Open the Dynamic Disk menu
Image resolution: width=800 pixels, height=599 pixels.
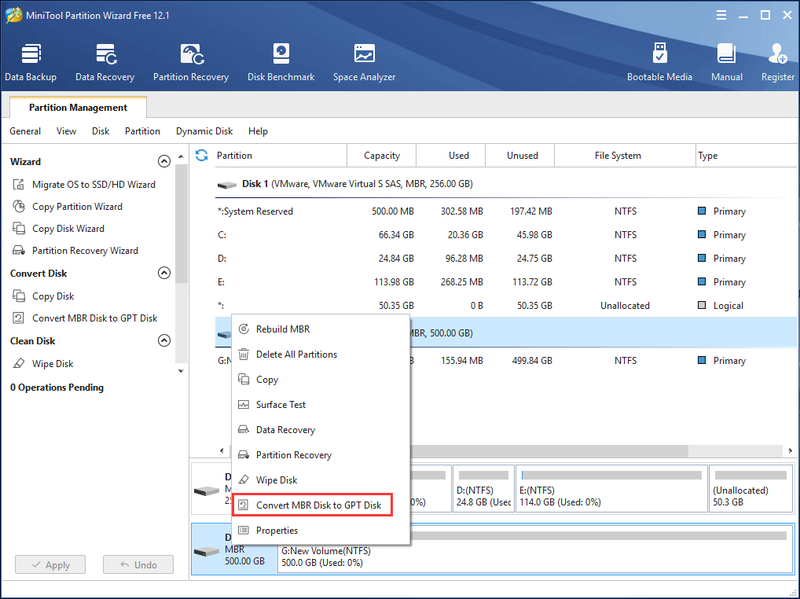[x=204, y=131]
